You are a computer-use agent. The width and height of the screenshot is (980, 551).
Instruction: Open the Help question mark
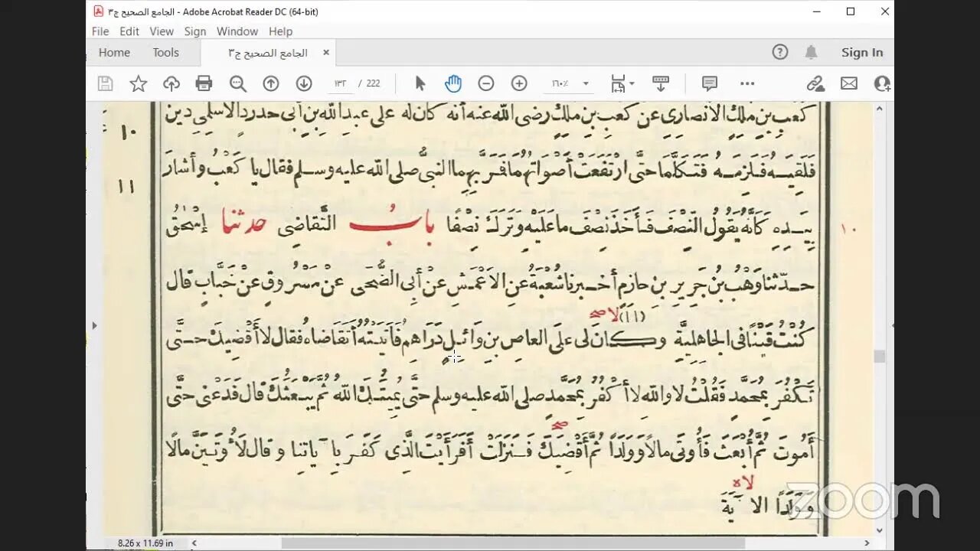coord(780,52)
